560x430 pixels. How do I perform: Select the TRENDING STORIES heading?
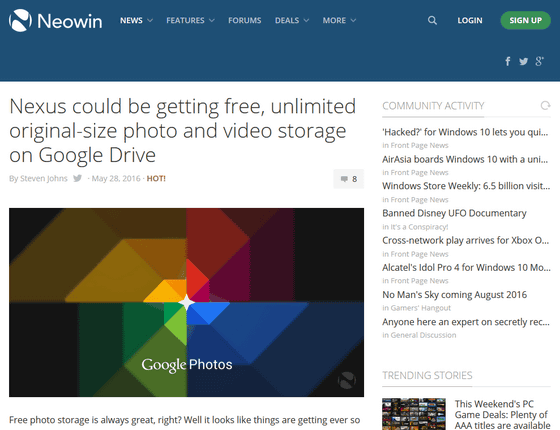tap(427, 375)
